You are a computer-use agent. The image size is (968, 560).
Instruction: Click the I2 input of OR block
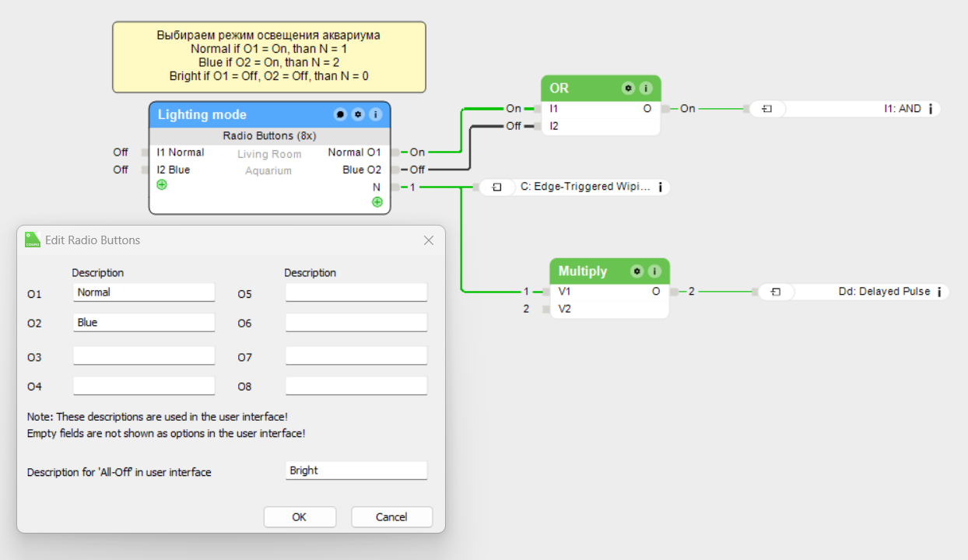554,126
